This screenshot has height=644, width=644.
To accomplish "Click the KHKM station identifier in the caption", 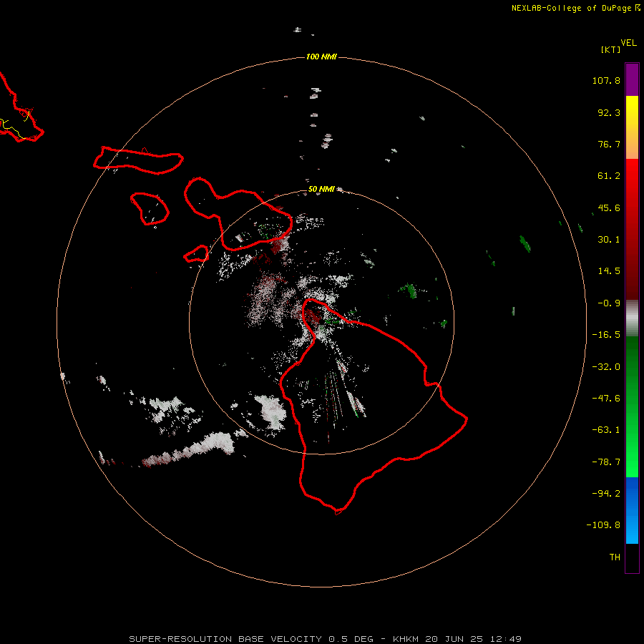I will click(x=406, y=639).
